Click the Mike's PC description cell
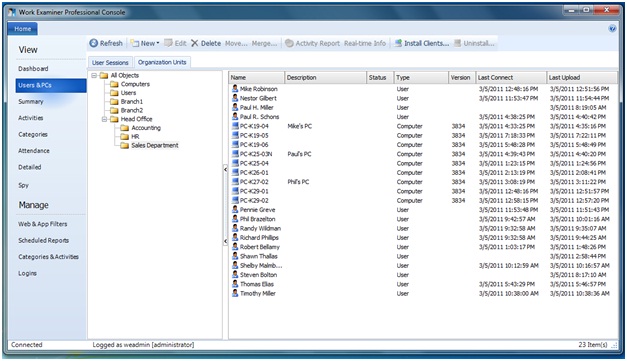 pyautogui.click(x=300, y=126)
